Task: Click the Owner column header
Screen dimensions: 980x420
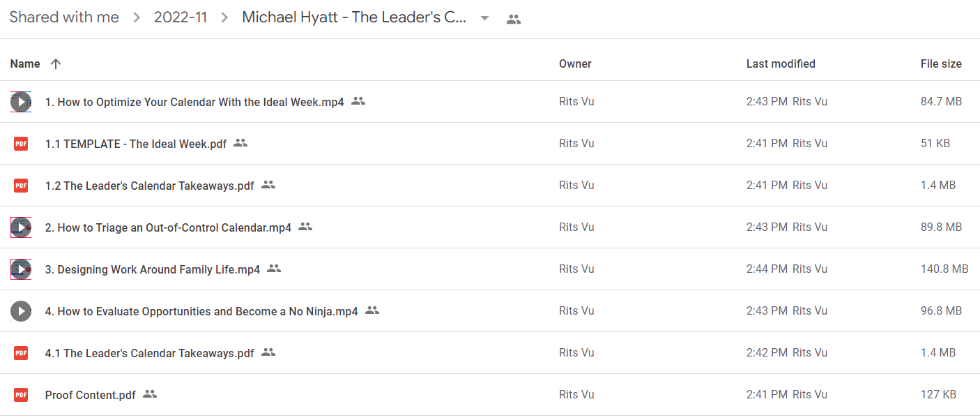Action: click(575, 63)
